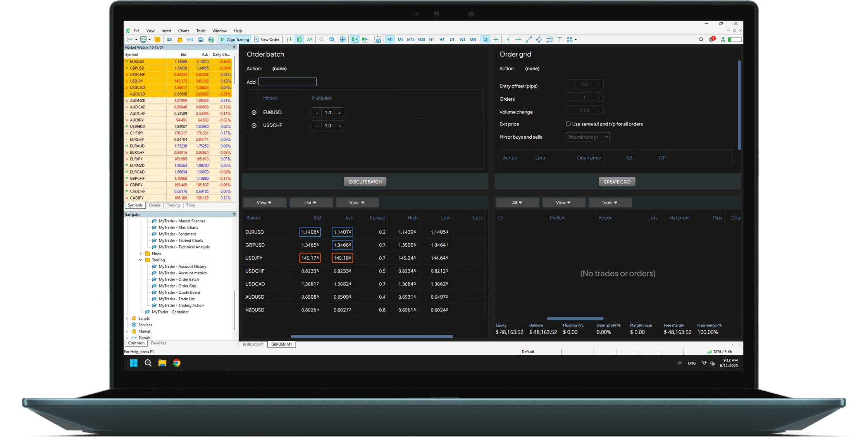
Task: Switch to the EURUSD,M1 chart tab
Action: click(x=253, y=344)
